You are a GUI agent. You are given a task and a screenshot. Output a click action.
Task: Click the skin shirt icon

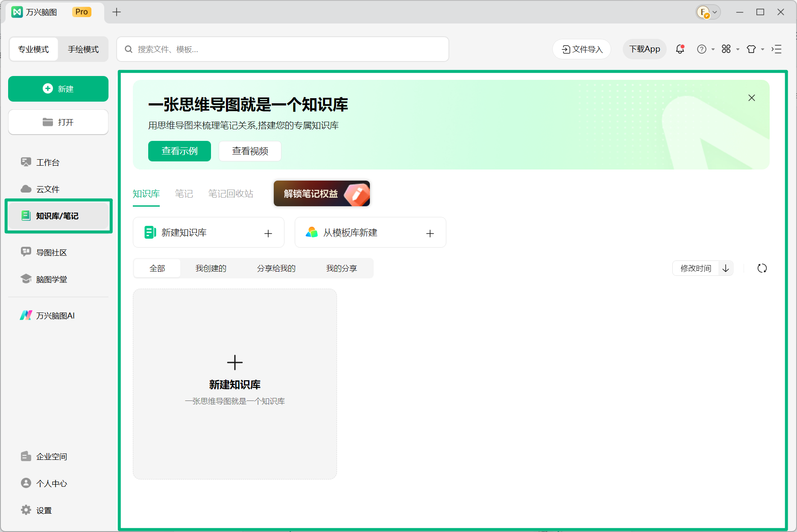751,49
